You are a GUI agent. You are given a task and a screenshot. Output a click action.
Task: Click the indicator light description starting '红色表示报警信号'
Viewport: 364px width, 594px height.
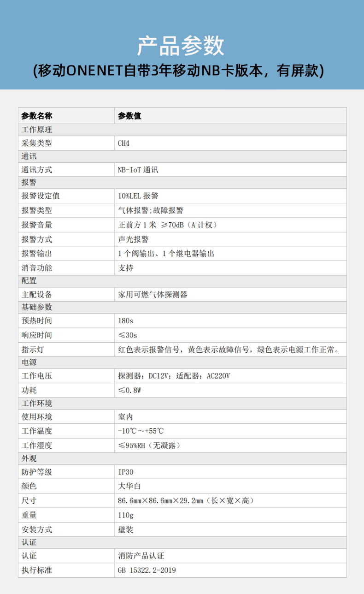pos(229,350)
